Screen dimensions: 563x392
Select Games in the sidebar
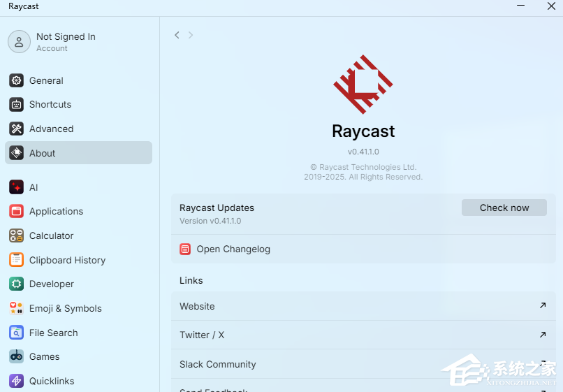[x=78, y=356]
